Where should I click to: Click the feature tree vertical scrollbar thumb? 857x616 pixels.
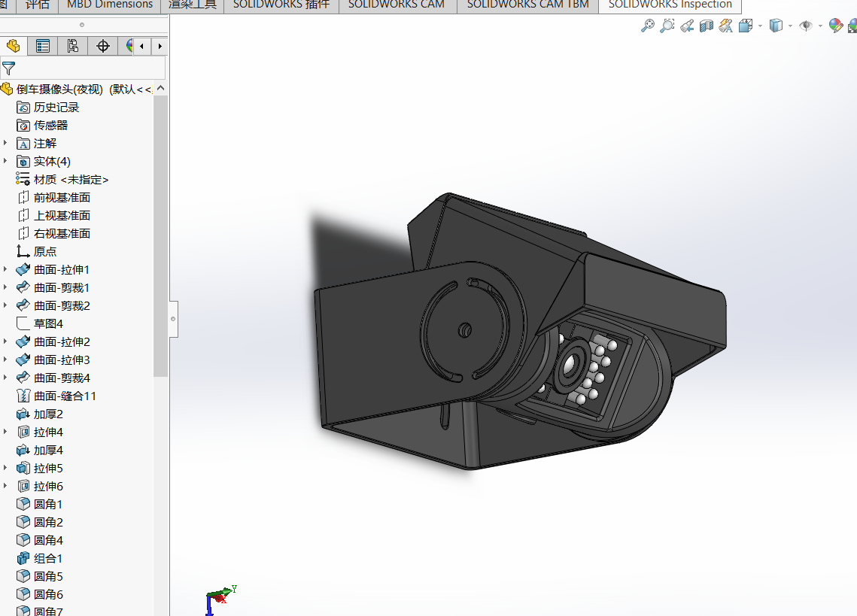160,236
